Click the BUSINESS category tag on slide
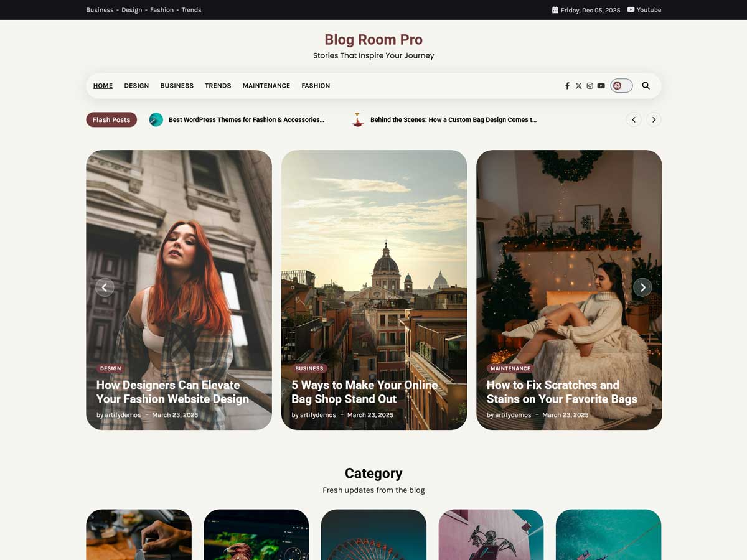Screen dimensions: 747x560 tap(309, 368)
